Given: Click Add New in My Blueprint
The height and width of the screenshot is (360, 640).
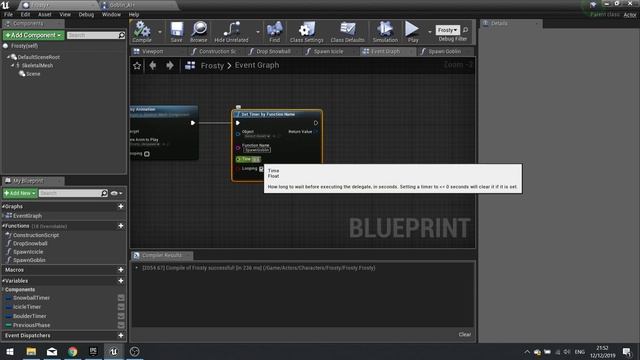Looking at the screenshot, I should pyautogui.click(x=20, y=193).
